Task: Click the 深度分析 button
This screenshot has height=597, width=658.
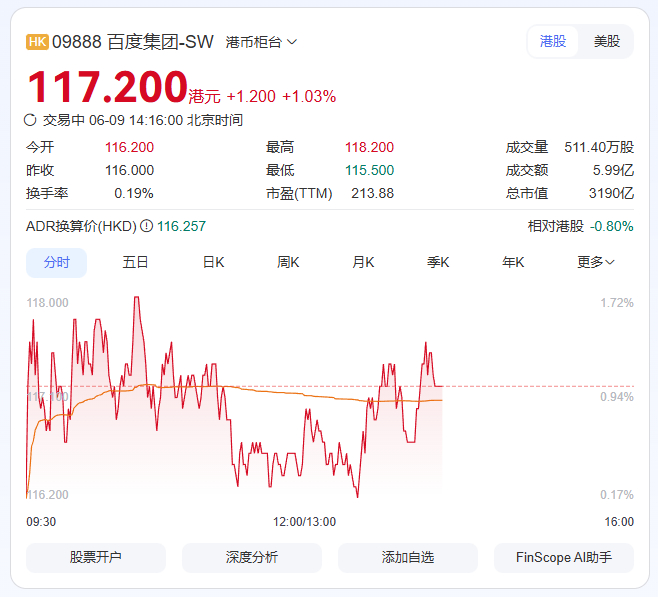Action: (252, 558)
